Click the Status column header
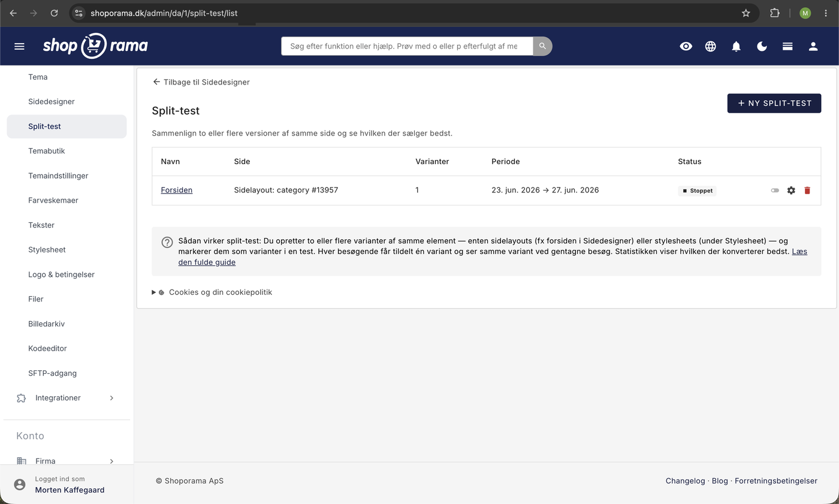This screenshot has width=839, height=504. pyautogui.click(x=689, y=161)
